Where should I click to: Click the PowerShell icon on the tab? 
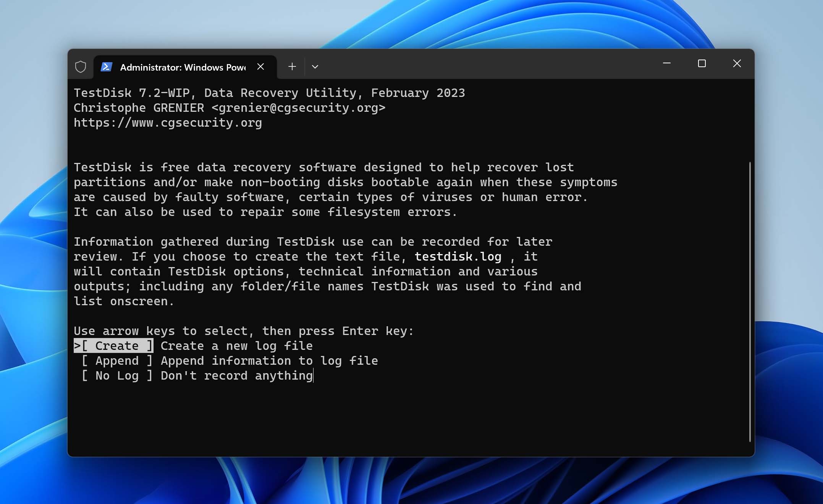click(106, 67)
